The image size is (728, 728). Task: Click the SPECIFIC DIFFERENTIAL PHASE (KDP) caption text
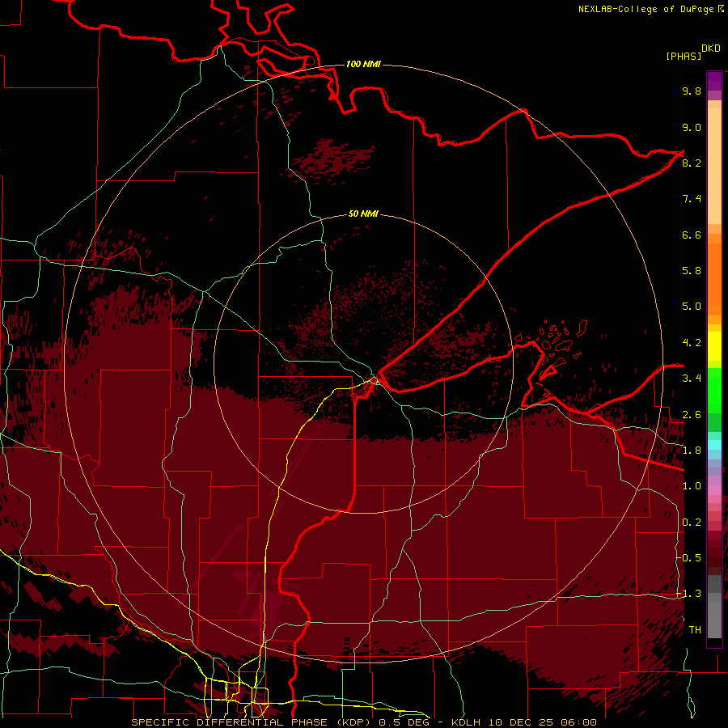(252, 722)
